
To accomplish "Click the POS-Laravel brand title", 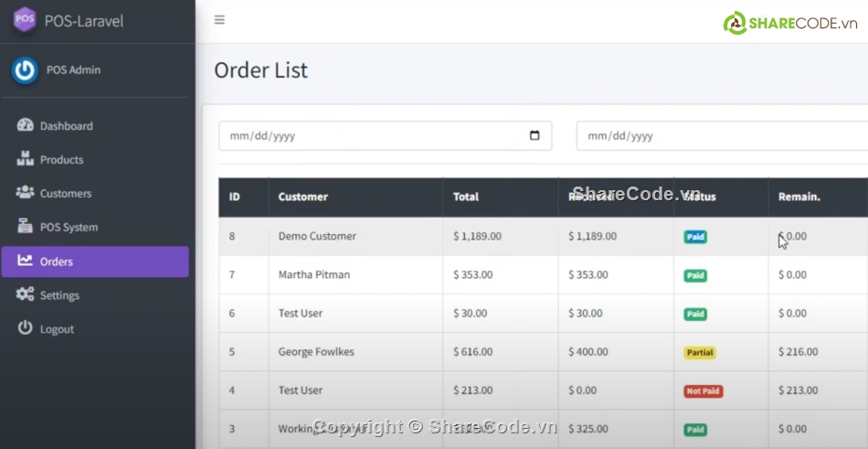I will [83, 20].
